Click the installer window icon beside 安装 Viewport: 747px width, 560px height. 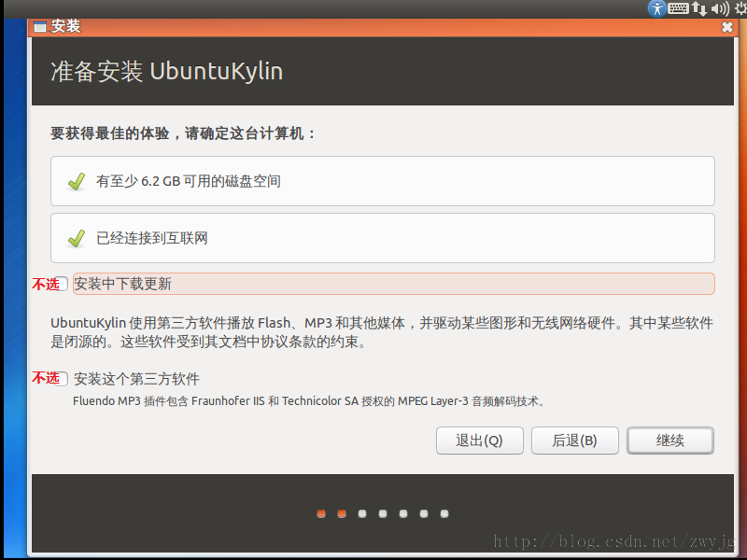(40, 27)
